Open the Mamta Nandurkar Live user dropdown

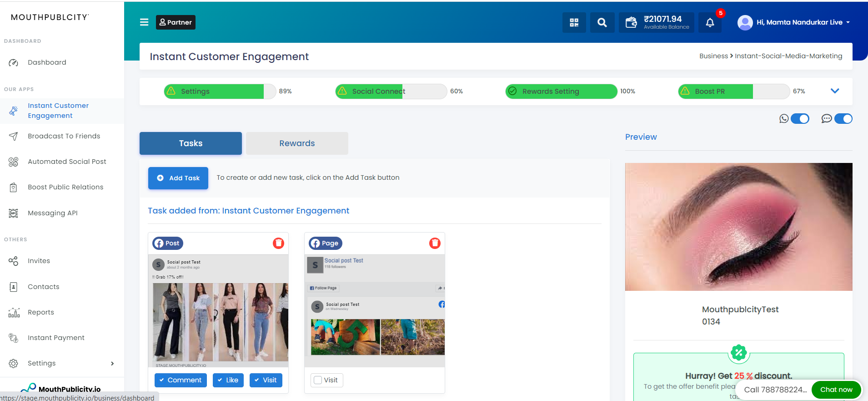pyautogui.click(x=803, y=22)
